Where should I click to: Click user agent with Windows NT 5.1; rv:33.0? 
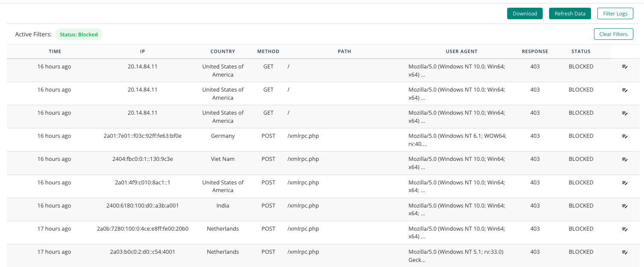(x=456, y=256)
